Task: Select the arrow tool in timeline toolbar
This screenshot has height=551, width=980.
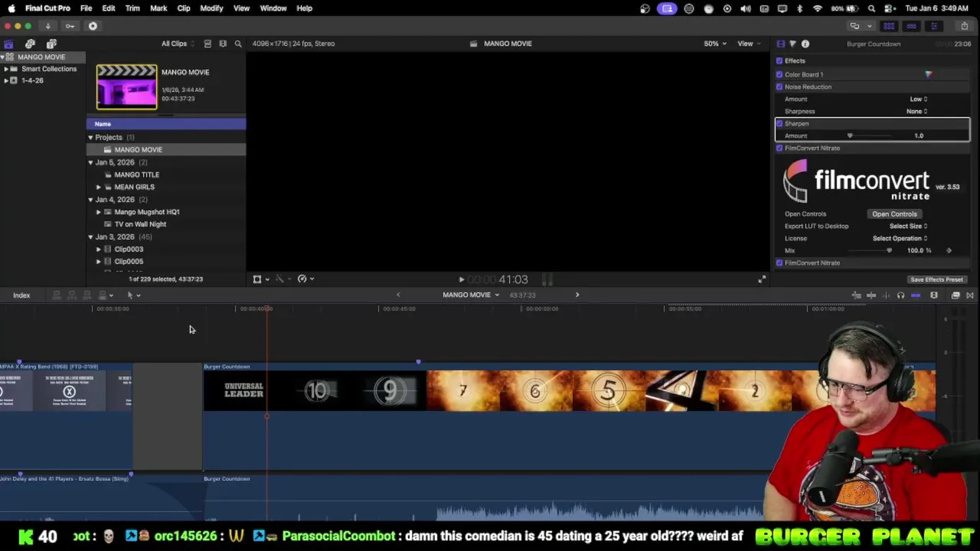Action: pos(132,295)
